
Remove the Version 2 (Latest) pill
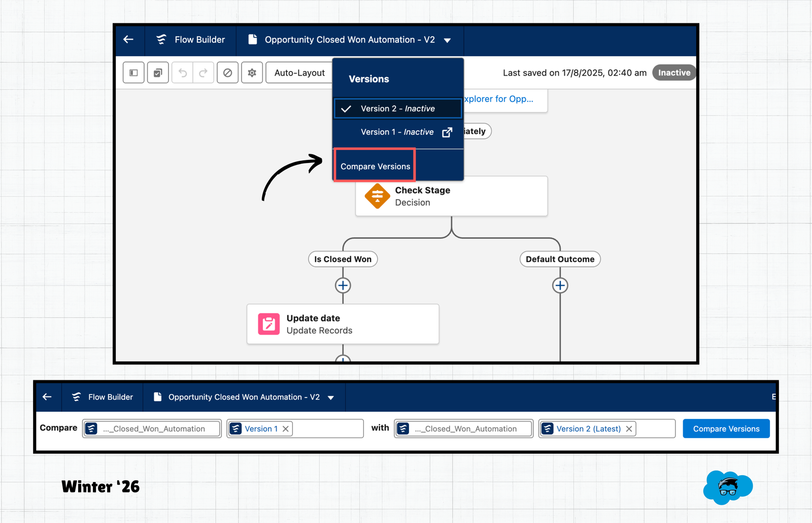tap(629, 429)
